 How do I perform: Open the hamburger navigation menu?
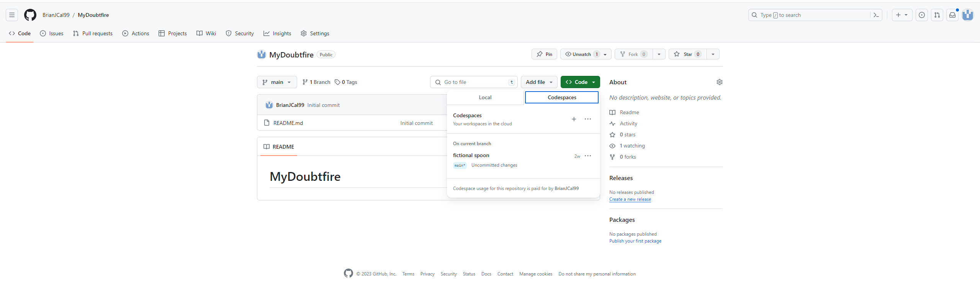(x=12, y=15)
